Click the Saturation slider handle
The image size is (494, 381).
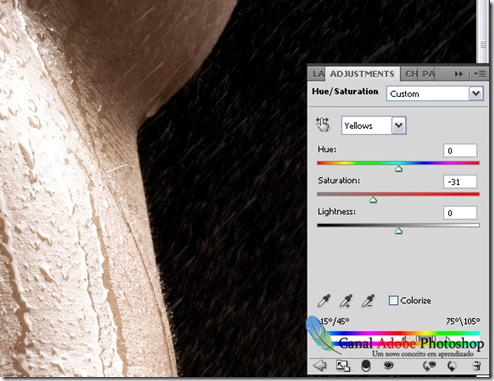tap(373, 200)
